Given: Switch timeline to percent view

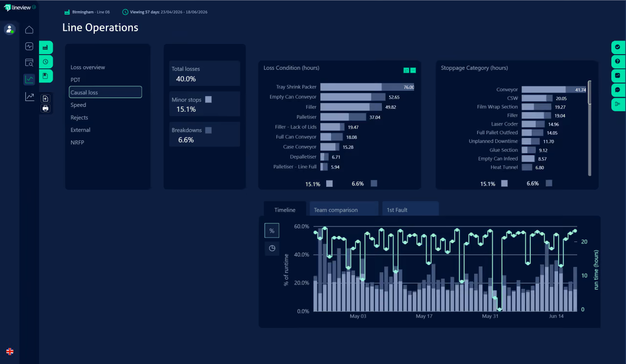Looking at the screenshot, I should (x=272, y=231).
